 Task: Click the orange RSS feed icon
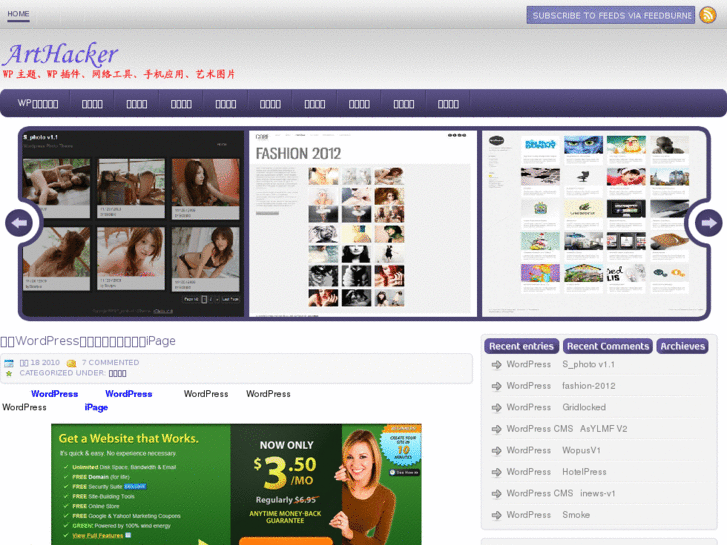pyautogui.click(x=708, y=15)
